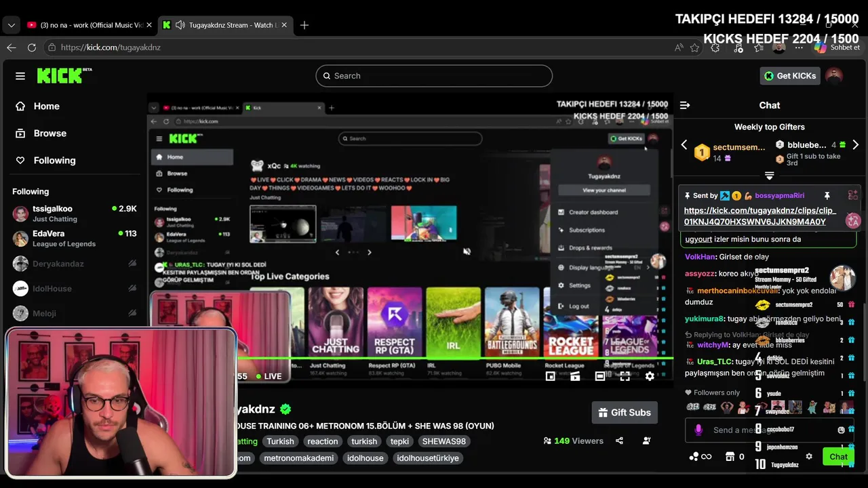Image resolution: width=868 pixels, height=488 pixels.
Task: Add the page to favorites with the star icon
Action: (x=694, y=47)
